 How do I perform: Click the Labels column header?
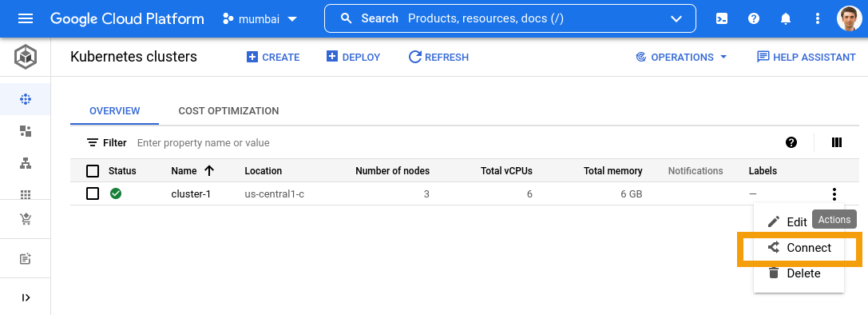coord(763,171)
